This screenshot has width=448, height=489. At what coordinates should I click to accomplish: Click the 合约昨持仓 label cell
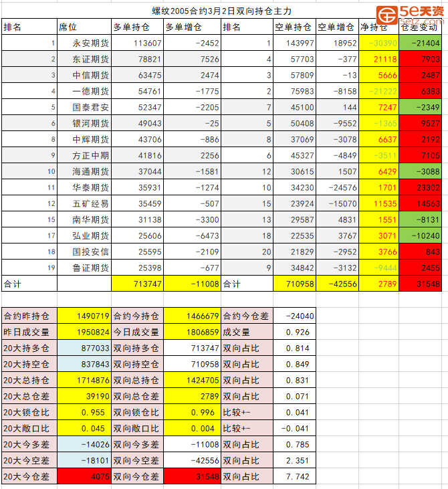[29, 316]
